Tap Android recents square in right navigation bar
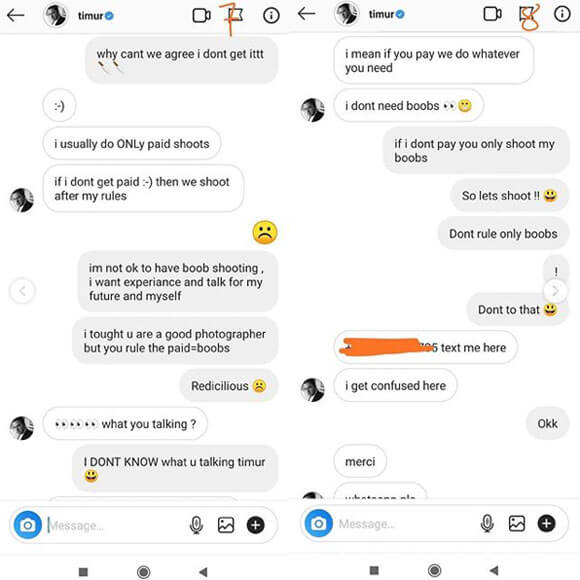 click(x=374, y=570)
